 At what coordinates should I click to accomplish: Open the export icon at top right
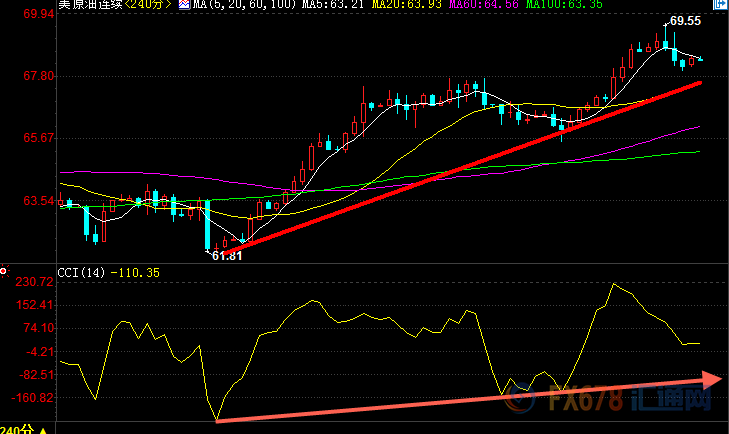pyautogui.click(x=720, y=4)
